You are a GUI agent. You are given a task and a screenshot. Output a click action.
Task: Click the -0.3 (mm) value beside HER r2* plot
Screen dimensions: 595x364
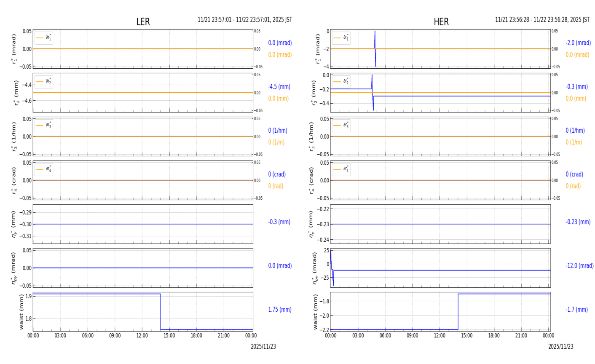coord(576,87)
